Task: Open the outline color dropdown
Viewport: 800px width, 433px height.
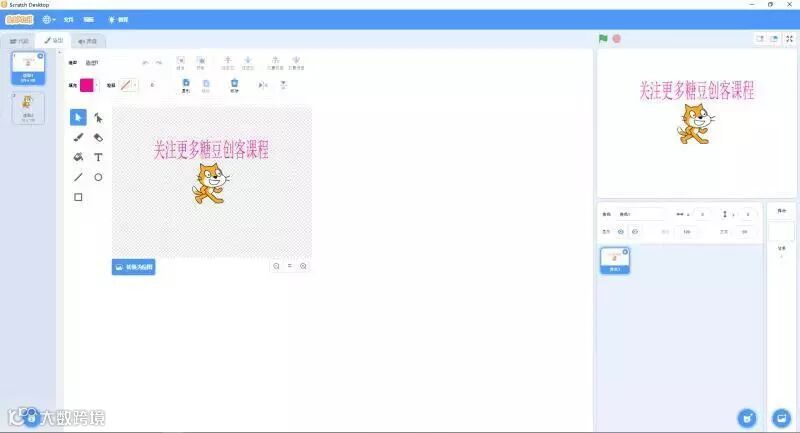Action: [135, 85]
